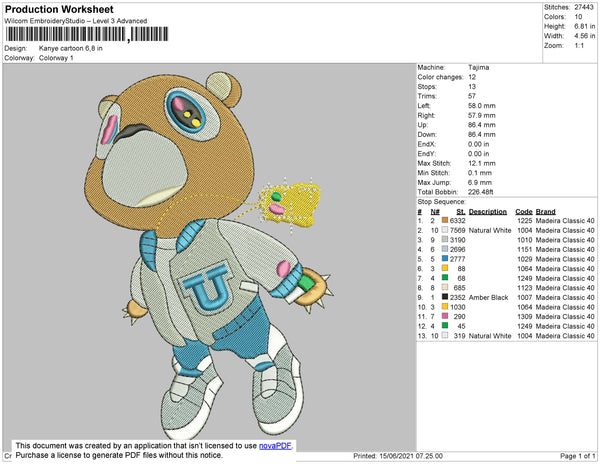Click the teddy bear embroidery design preview
This screenshot has width=600, height=464.
pyautogui.click(x=209, y=254)
